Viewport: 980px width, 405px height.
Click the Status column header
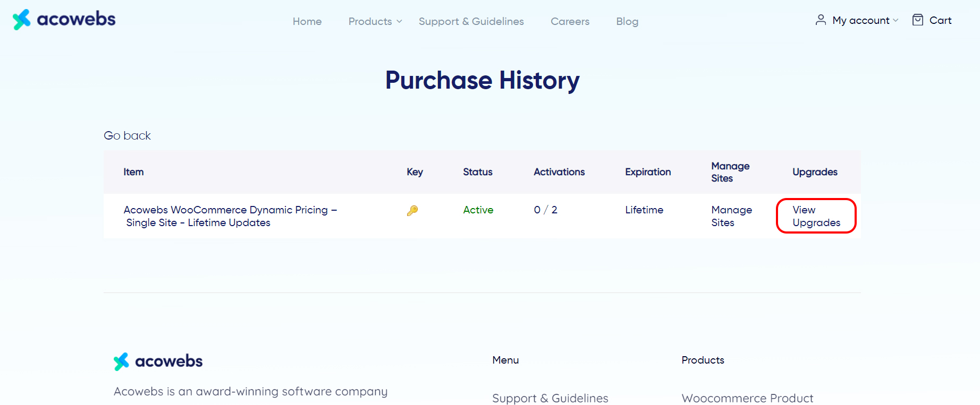point(478,172)
